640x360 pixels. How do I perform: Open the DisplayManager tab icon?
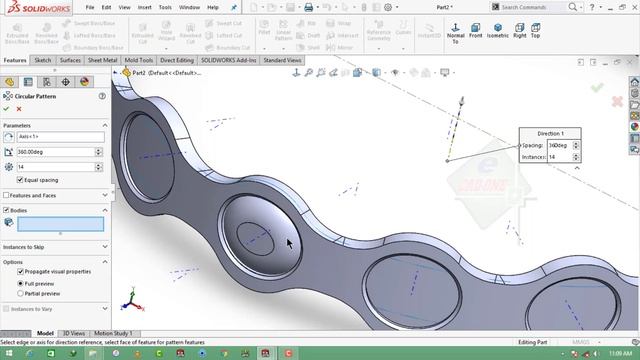coord(84,82)
